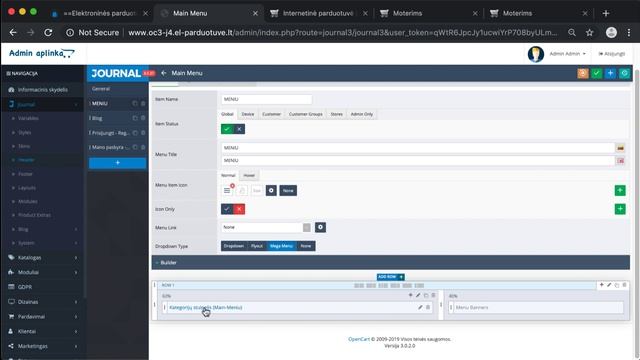Copy the Blog item in the item list
Image resolution: width=640 pixels, height=360 pixels.
pyautogui.click(x=135, y=118)
